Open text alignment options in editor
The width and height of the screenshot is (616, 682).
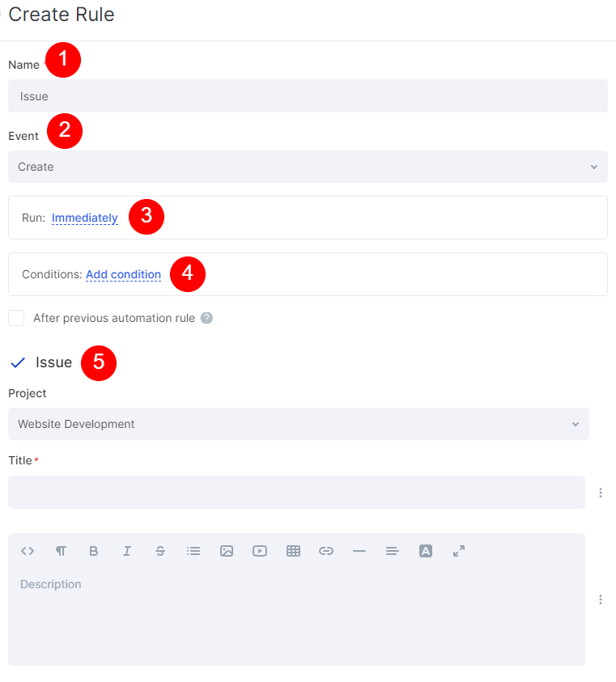point(393,551)
